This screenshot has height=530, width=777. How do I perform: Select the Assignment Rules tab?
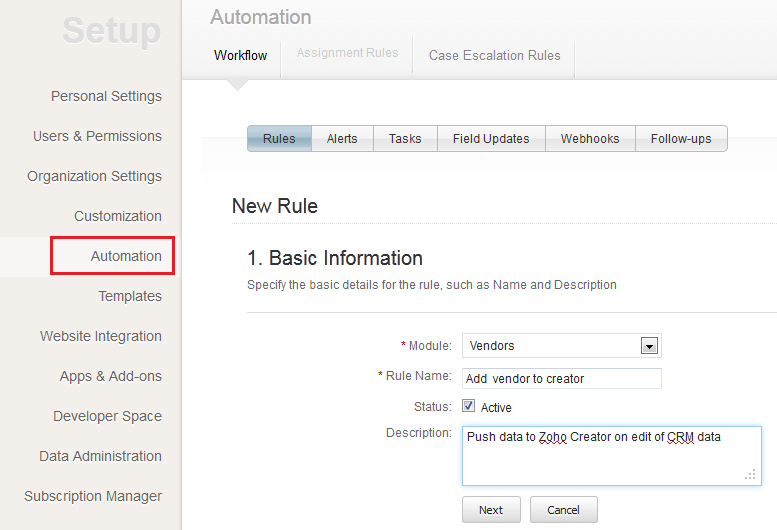point(347,53)
